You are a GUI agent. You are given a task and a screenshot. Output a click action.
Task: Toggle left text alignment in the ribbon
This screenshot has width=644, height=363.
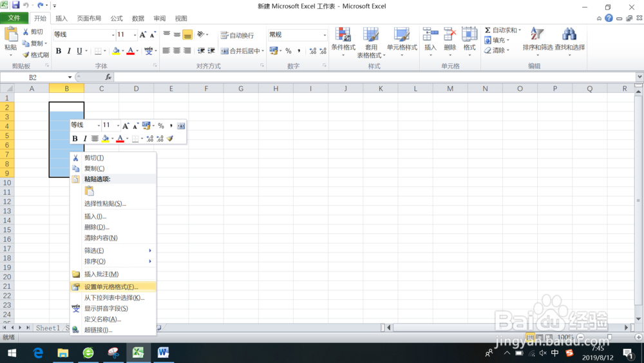pyautogui.click(x=166, y=51)
